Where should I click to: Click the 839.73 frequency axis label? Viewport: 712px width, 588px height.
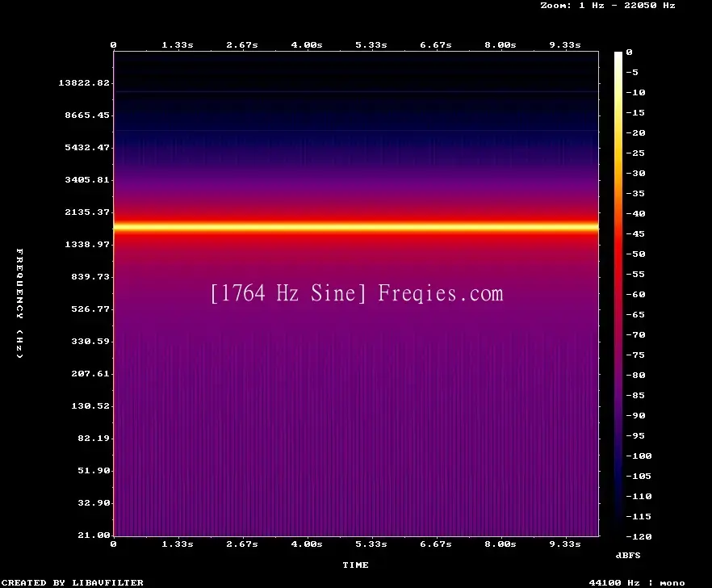click(90, 276)
